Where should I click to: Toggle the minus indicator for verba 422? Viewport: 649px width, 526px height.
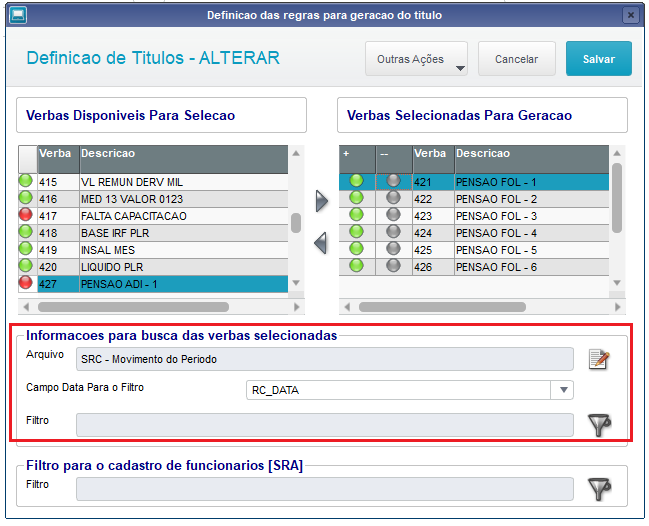393,198
